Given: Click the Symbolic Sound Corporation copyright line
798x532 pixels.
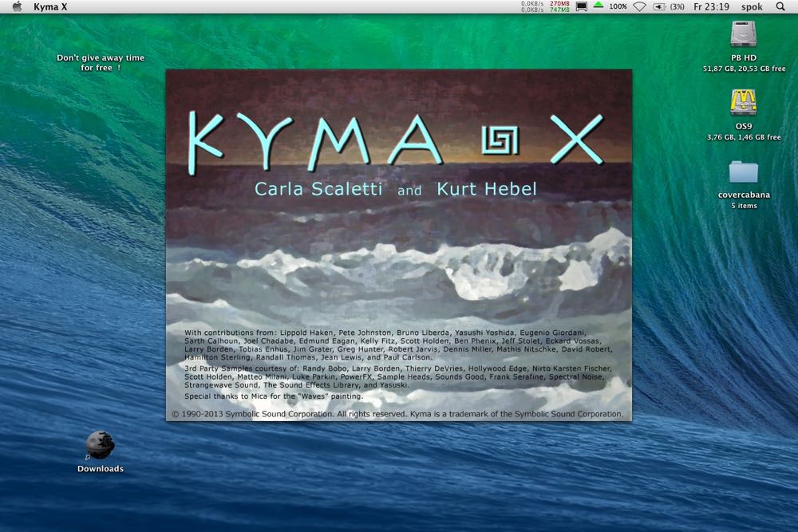Looking at the screenshot, I should coord(397,414).
